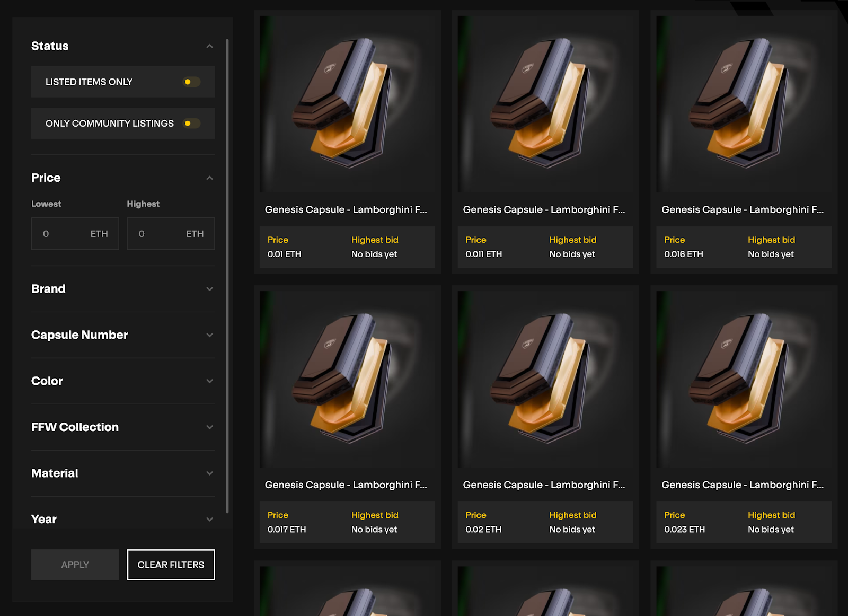Screen dimensions: 848x616
Task: Click Genesis Capsule title above 0.016 ETH price
Action: pos(743,209)
